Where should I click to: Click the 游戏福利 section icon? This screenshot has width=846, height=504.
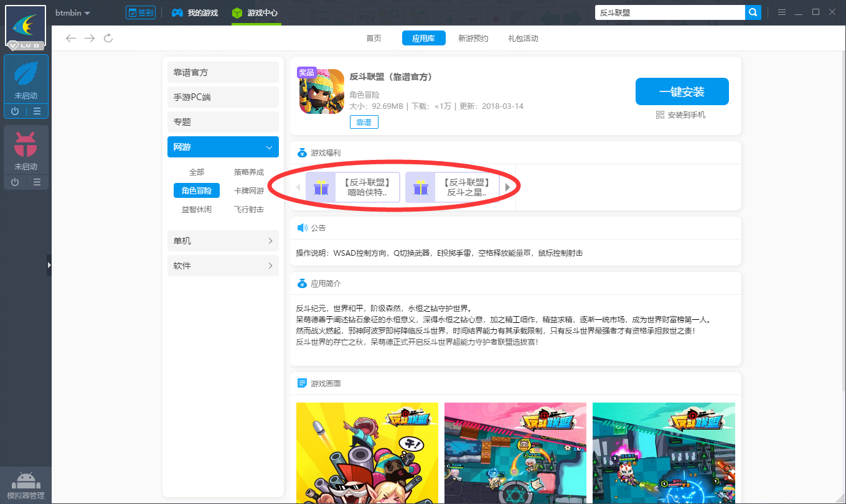pyautogui.click(x=302, y=152)
